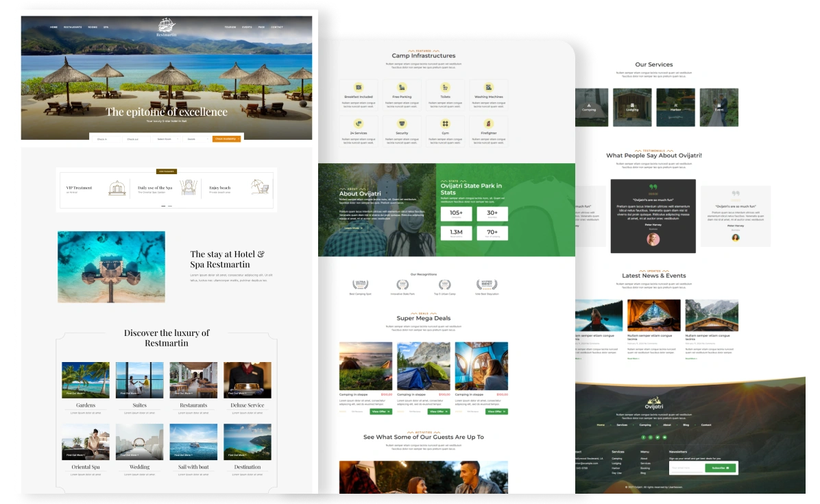Click the Washing Machines icon
Screen dimensions: 820x504
pos(488,88)
